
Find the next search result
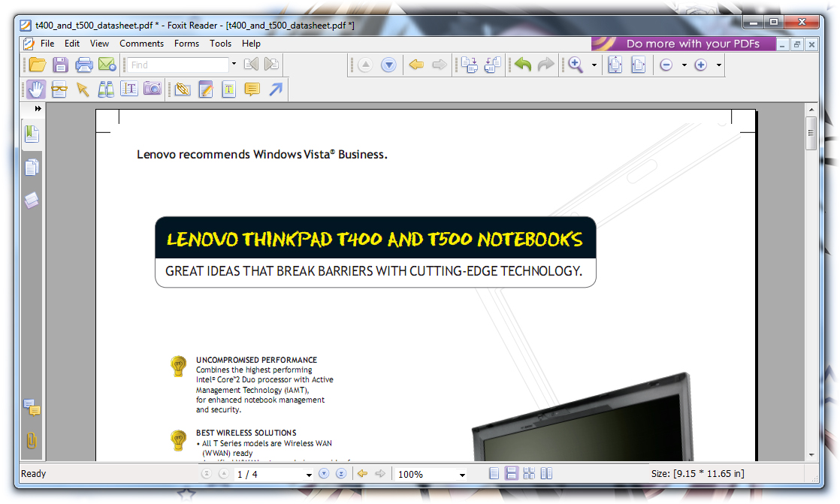point(271,65)
